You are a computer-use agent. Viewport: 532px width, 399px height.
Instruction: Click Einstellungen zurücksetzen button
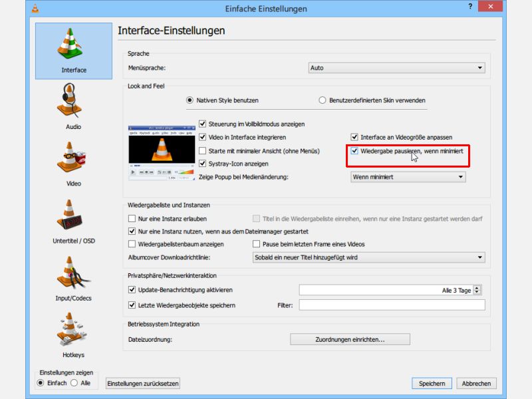click(x=143, y=384)
